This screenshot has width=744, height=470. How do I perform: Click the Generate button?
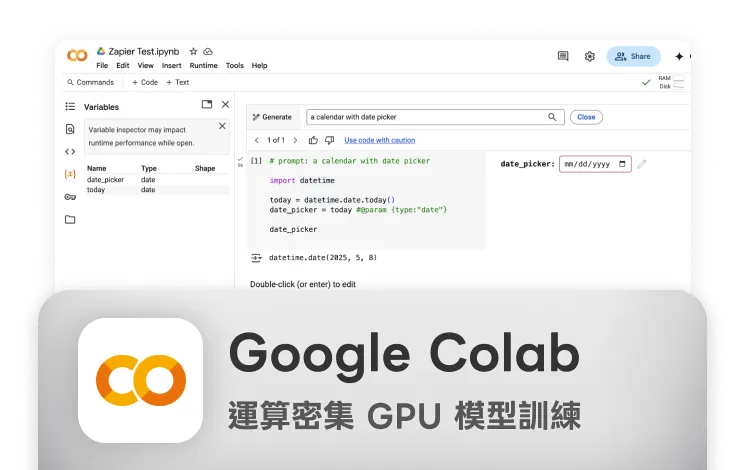coord(272,117)
